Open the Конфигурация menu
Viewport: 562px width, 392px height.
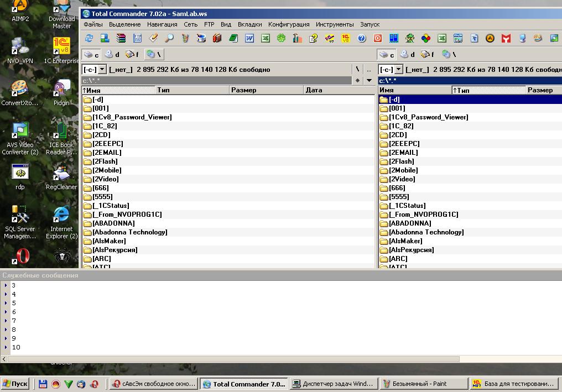289,24
